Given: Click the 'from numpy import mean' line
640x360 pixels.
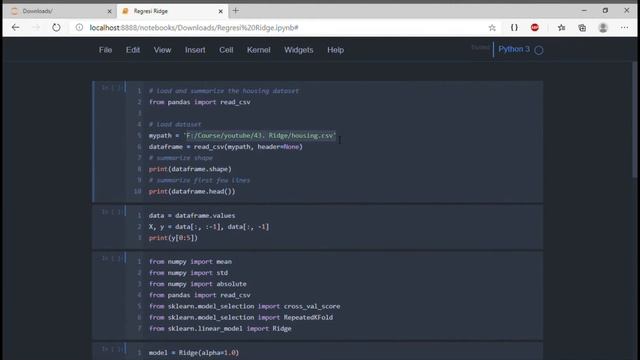Looking at the screenshot, I should click(x=190, y=262).
